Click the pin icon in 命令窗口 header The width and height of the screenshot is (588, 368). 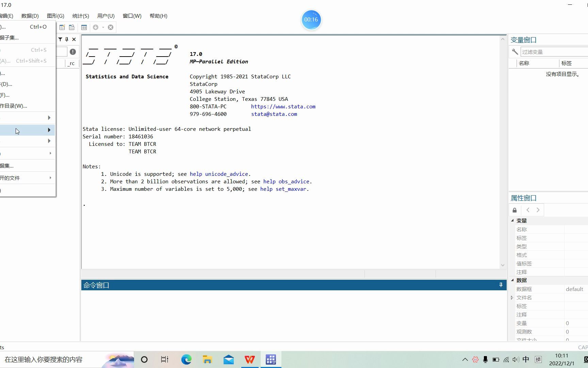pyautogui.click(x=501, y=285)
